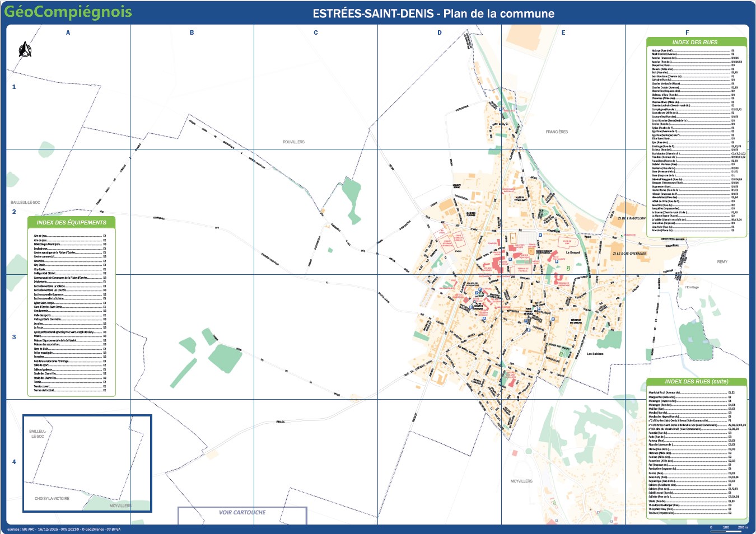
Task: Click the parking icon near Résidence des Sablons
Action: [553, 319]
